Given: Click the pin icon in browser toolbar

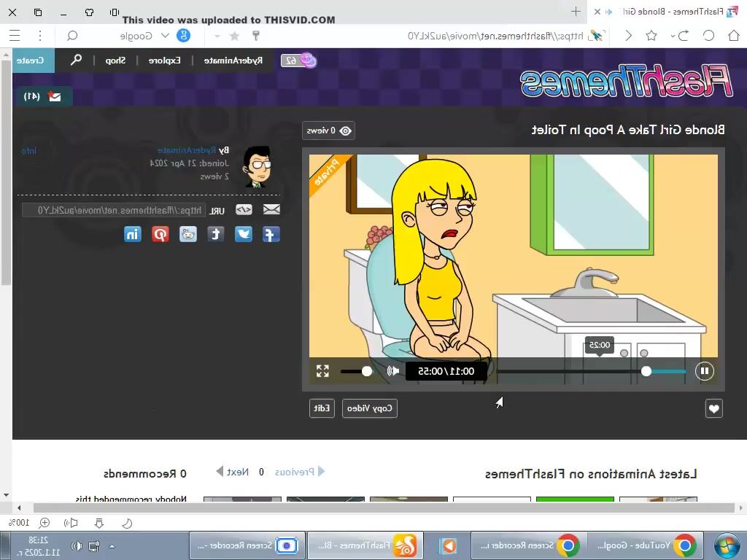Looking at the screenshot, I should click(x=256, y=36).
